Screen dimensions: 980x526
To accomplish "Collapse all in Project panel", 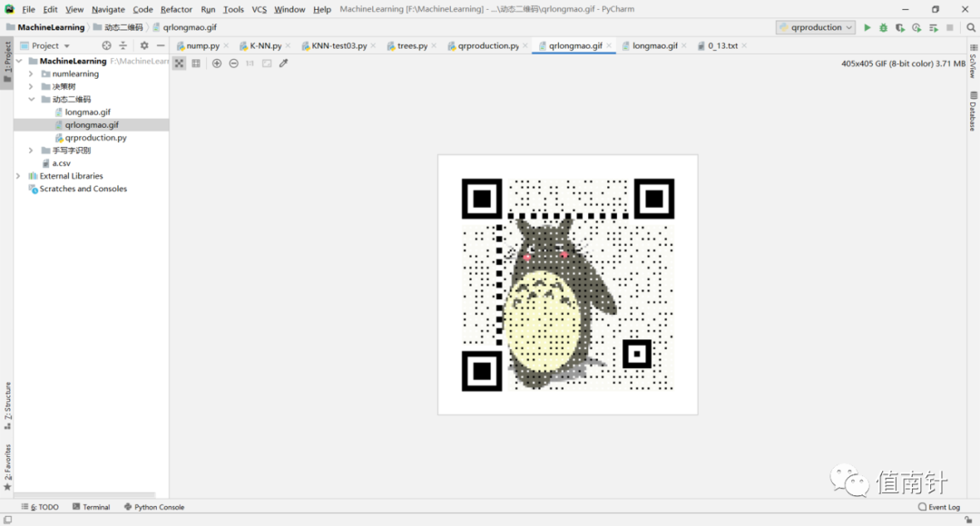I will [x=123, y=45].
